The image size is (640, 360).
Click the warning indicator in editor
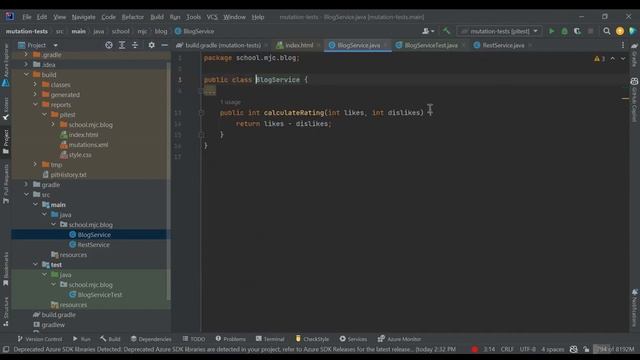[x=600, y=59]
